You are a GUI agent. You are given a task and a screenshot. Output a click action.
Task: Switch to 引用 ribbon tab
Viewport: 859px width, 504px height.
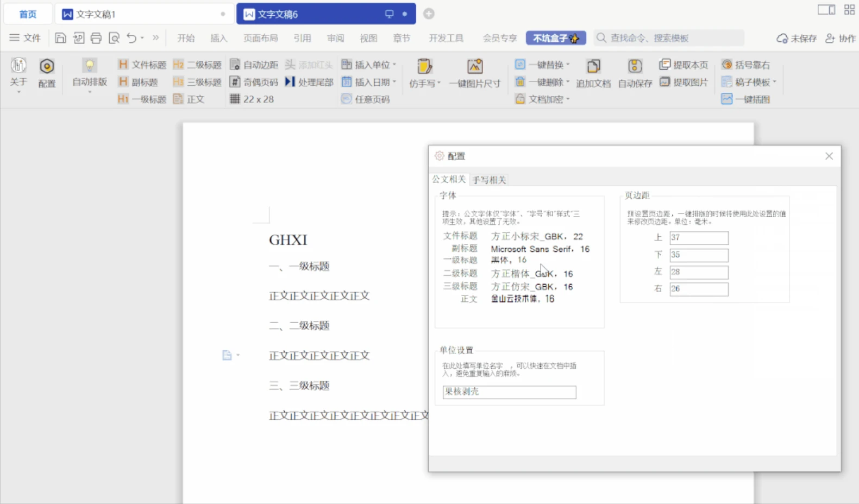point(303,38)
